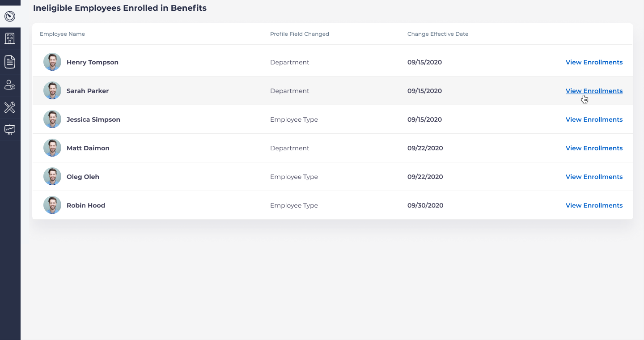Open the reports chart presentation icon
The height and width of the screenshot is (340, 644).
pos(10,130)
